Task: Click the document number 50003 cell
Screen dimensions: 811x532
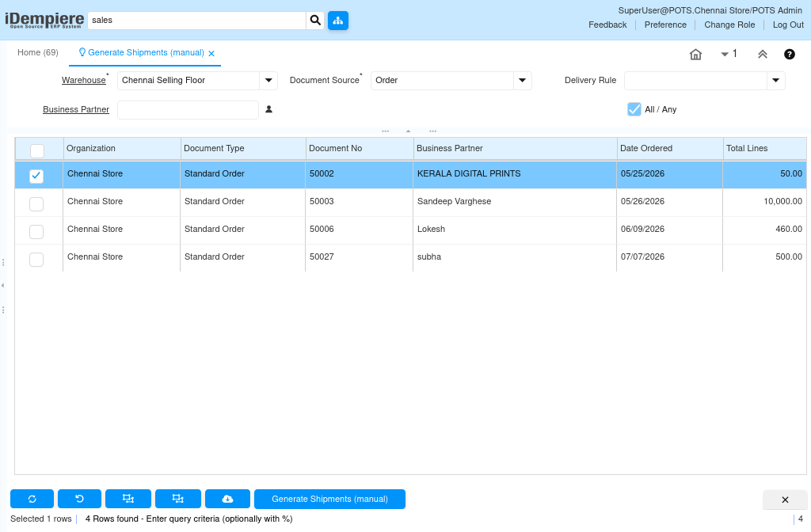Action: pos(359,202)
